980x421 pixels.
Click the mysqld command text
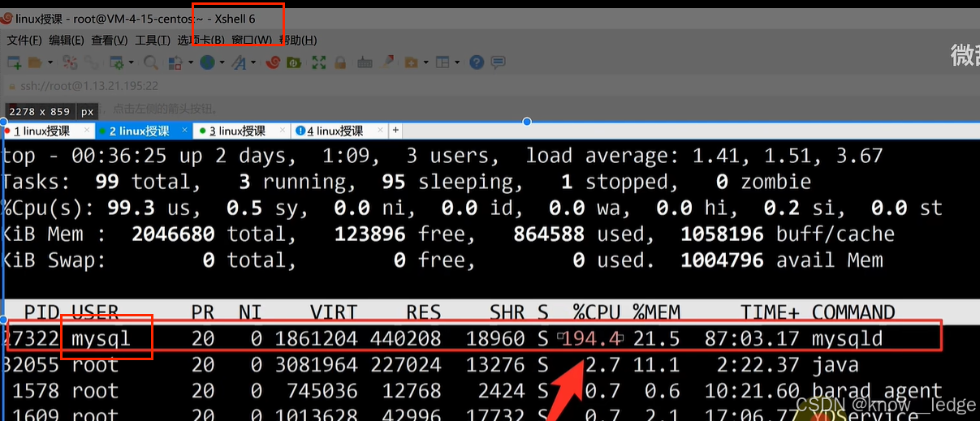coord(847,337)
